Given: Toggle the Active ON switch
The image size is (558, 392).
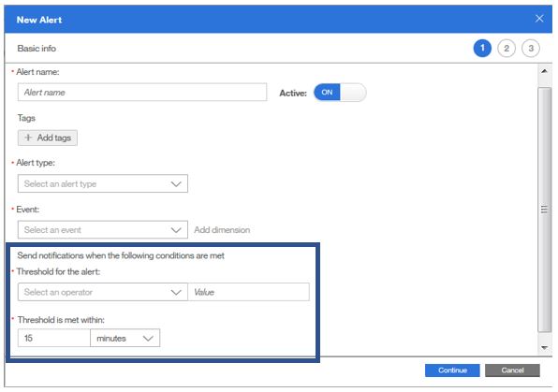Looking at the screenshot, I should point(340,93).
